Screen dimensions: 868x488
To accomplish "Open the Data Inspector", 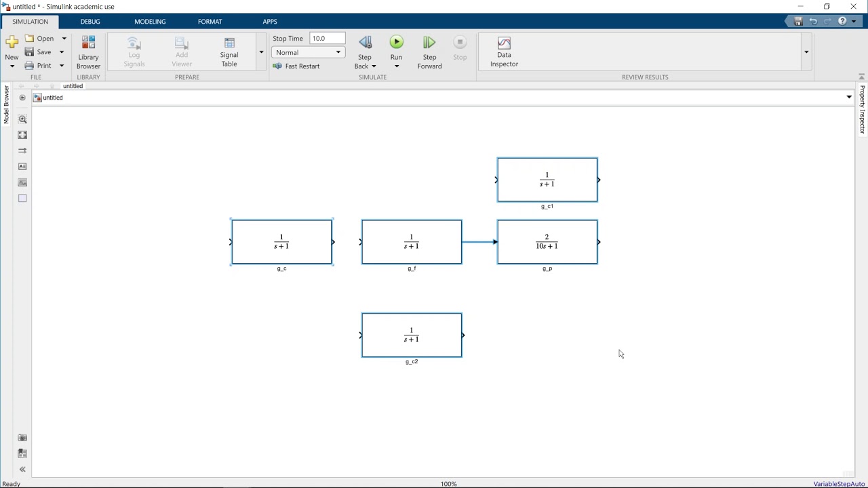I will click(x=504, y=52).
